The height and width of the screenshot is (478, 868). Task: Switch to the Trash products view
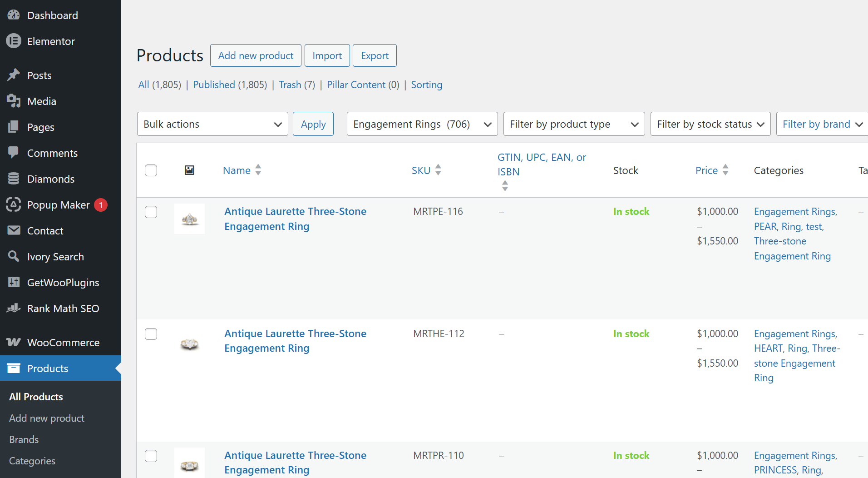pos(290,85)
